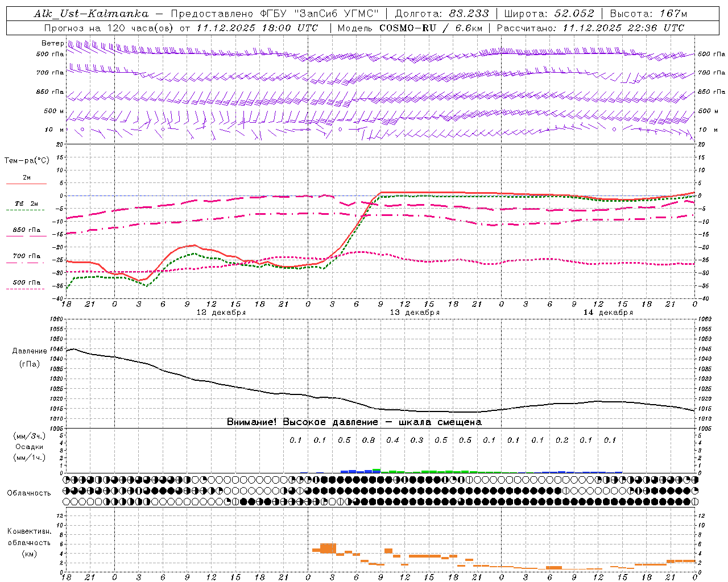The height and width of the screenshot is (582, 728).
Task: Click the model label COSMO-RU / 6.6км
Action: click(431, 28)
